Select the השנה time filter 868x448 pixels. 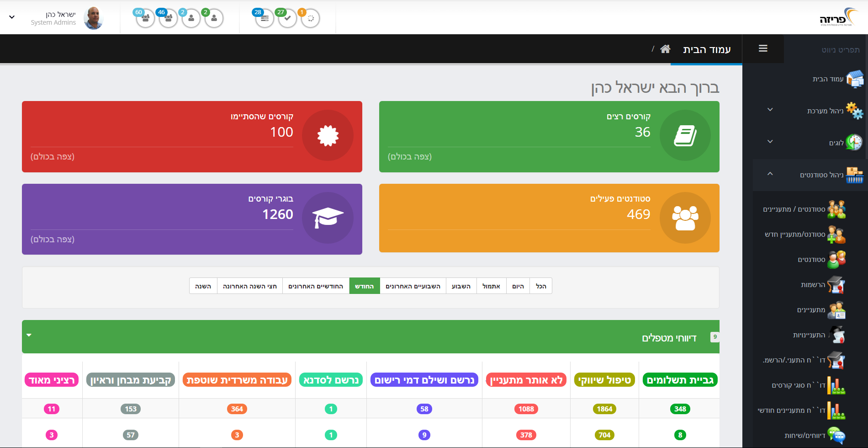coord(203,286)
